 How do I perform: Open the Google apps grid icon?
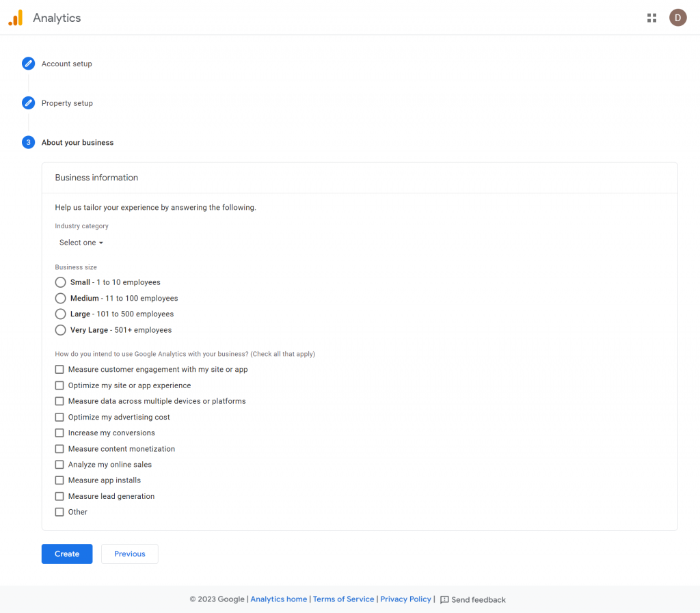pyautogui.click(x=651, y=18)
